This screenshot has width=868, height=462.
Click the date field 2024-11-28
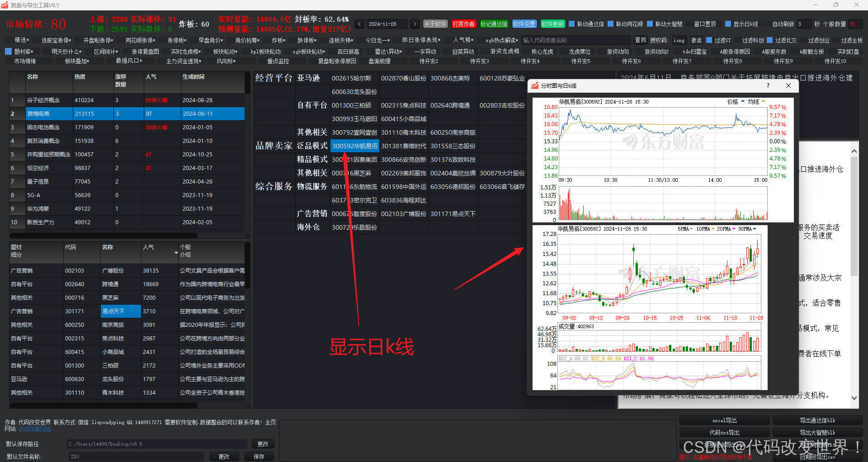click(x=387, y=24)
